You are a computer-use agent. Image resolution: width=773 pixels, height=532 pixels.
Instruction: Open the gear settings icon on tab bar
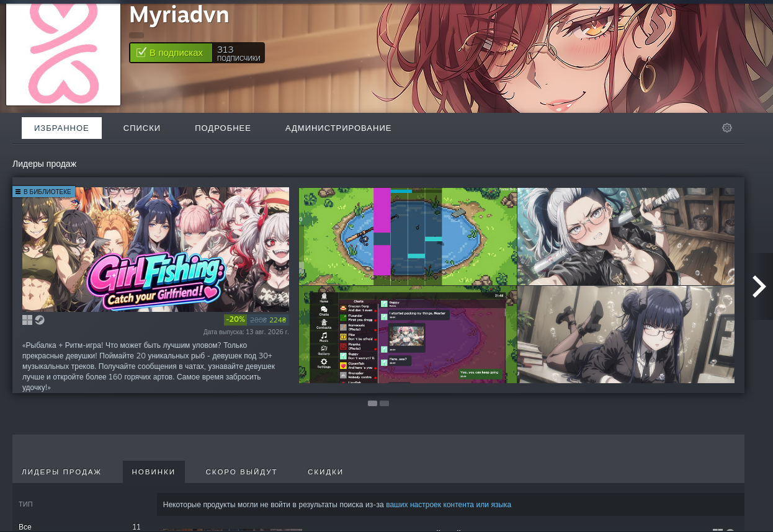727,128
